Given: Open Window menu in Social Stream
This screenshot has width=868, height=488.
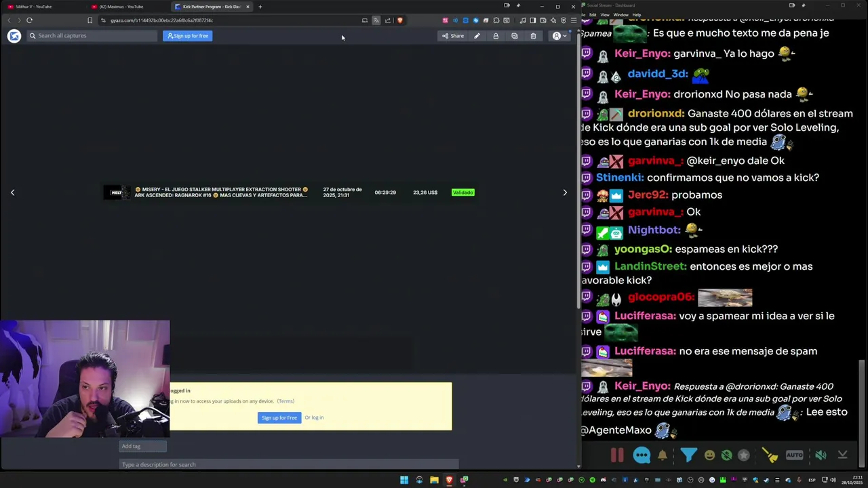Looking at the screenshot, I should [x=620, y=15].
